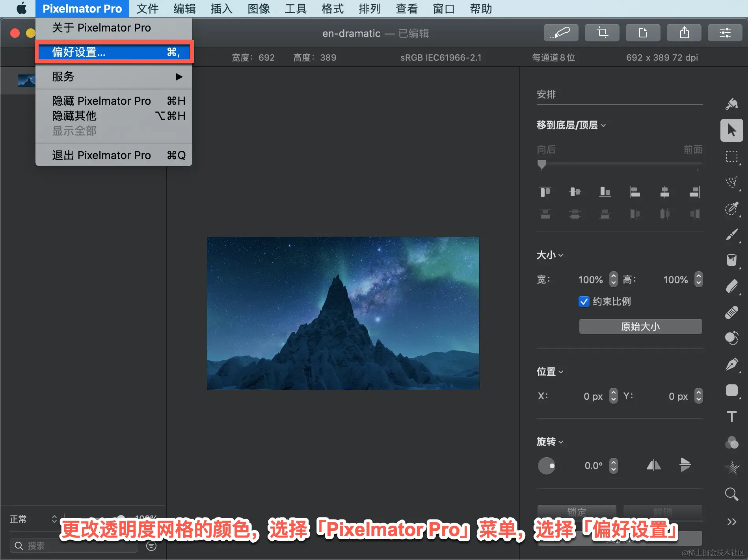Select the Repair bandage tool
The width and height of the screenshot is (748, 560).
coord(732,312)
